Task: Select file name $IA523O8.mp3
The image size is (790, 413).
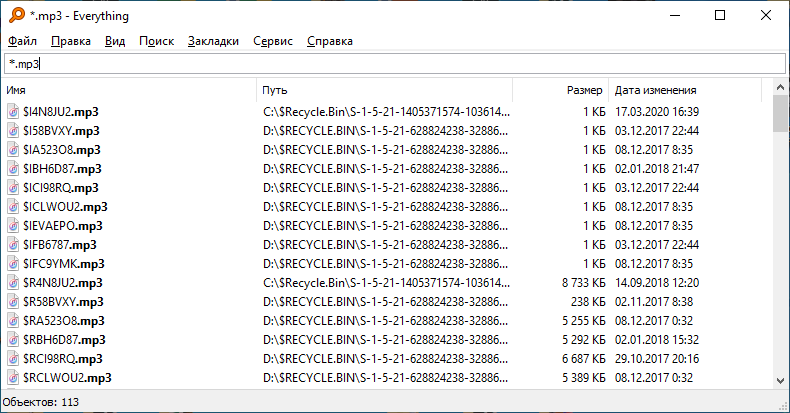Action: 61,150
